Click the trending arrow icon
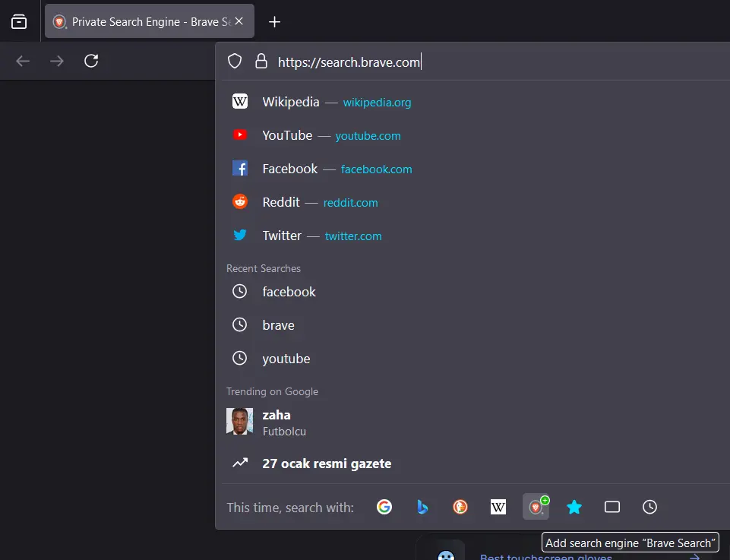 [x=240, y=464]
